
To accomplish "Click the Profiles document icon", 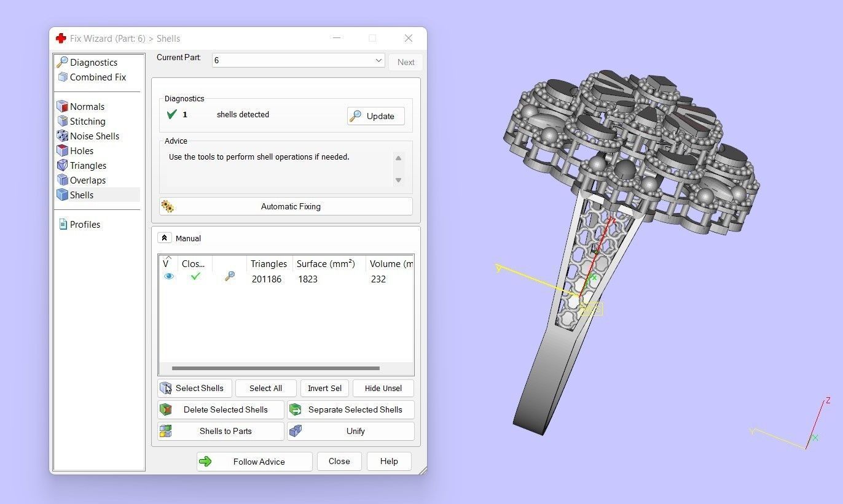I will click(63, 224).
